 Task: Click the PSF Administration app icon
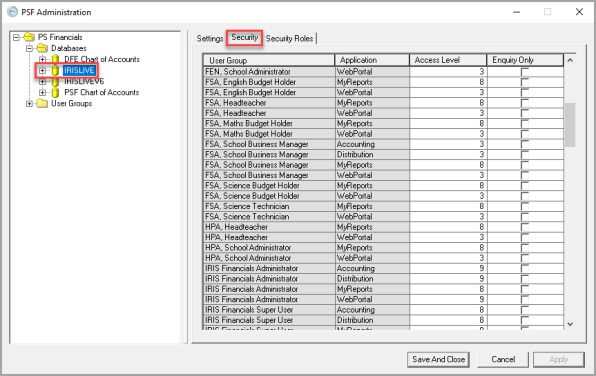coord(13,12)
